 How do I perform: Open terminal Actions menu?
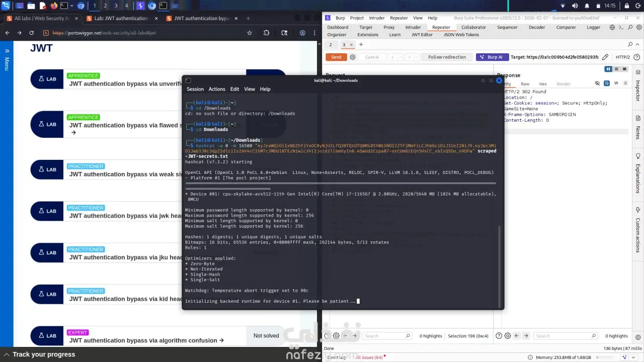coord(217,89)
